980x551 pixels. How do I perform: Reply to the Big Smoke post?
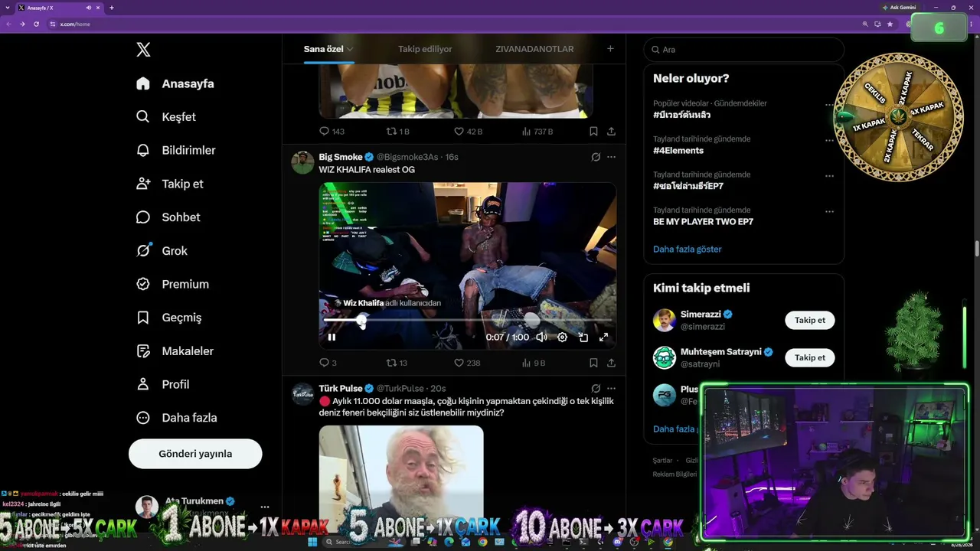328,363
